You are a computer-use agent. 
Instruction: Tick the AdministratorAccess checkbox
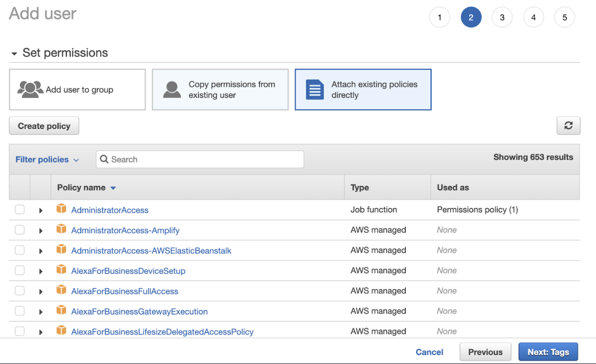point(20,210)
